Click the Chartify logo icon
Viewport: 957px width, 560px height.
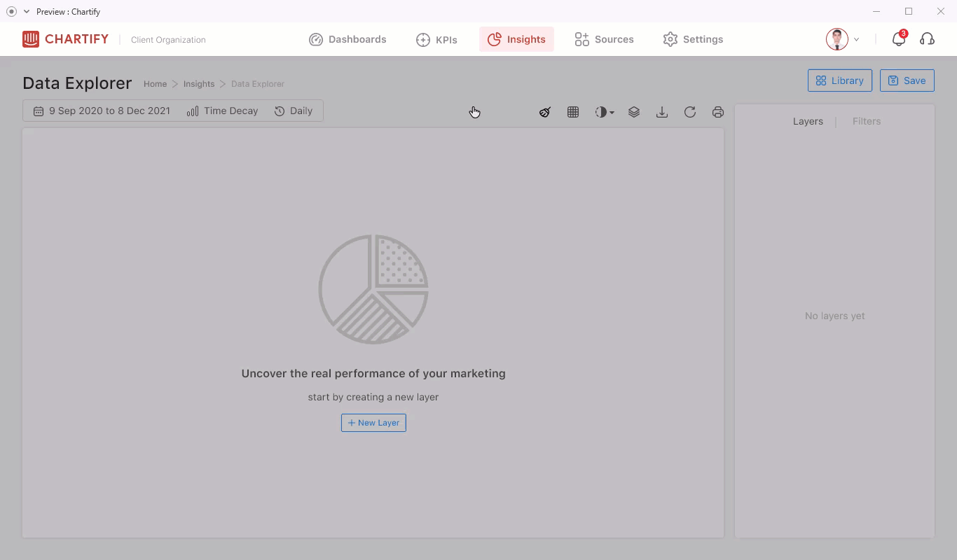(31, 39)
